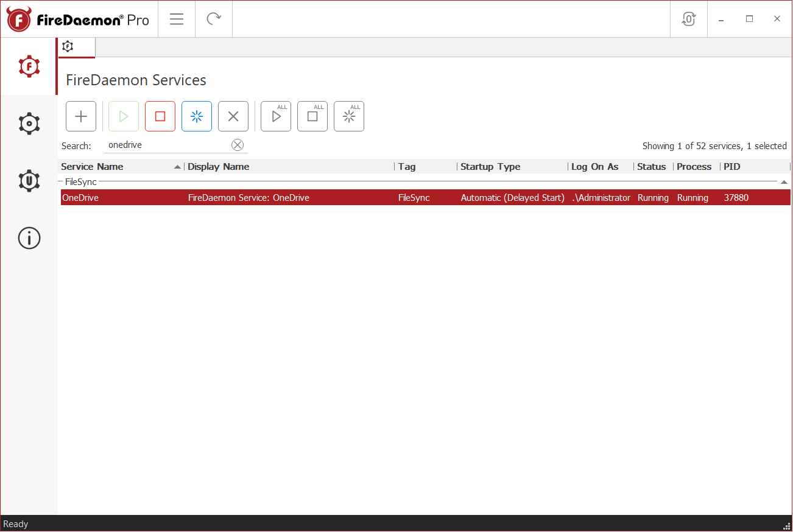The image size is (793, 532).
Task: Stop all services
Action: coord(312,116)
